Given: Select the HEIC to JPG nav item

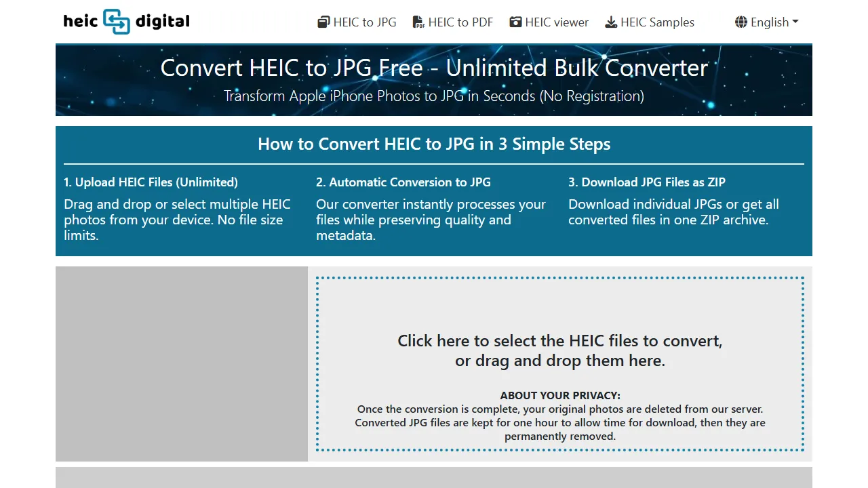Looking at the screenshot, I should (357, 22).
